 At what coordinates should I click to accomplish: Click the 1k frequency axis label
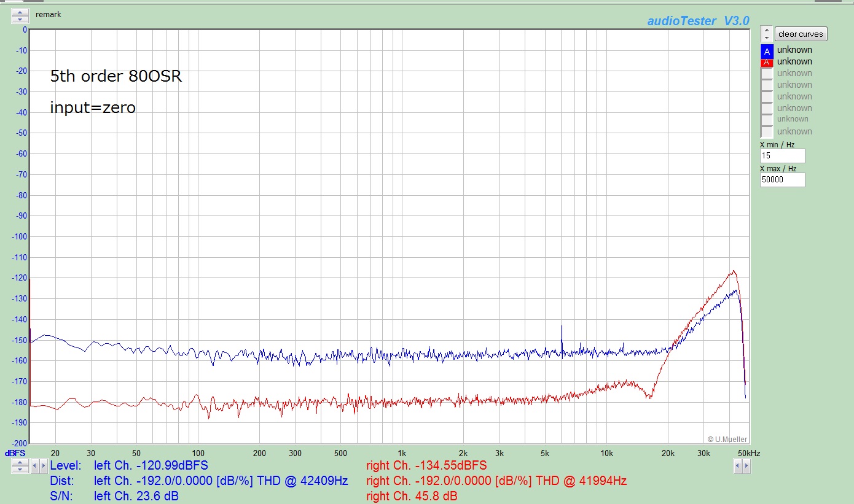pyautogui.click(x=402, y=453)
